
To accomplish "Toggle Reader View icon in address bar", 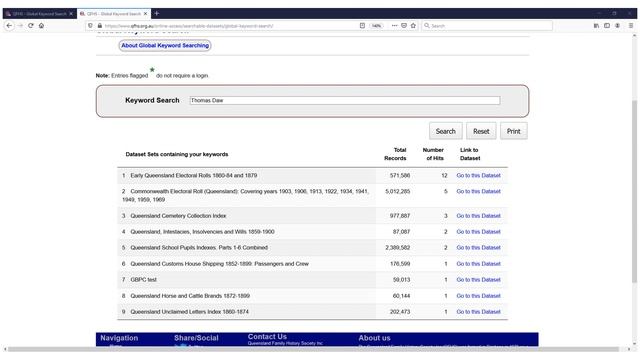I will 362,25.
